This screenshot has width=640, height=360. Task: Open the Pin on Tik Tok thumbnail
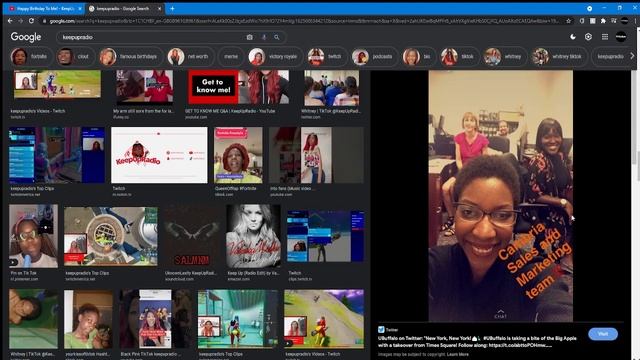point(33,237)
